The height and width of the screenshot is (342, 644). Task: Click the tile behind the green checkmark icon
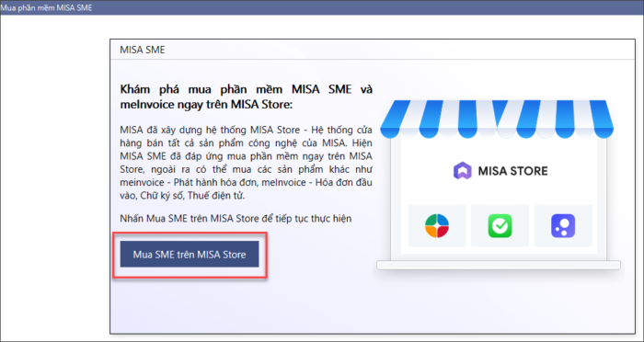(500, 226)
